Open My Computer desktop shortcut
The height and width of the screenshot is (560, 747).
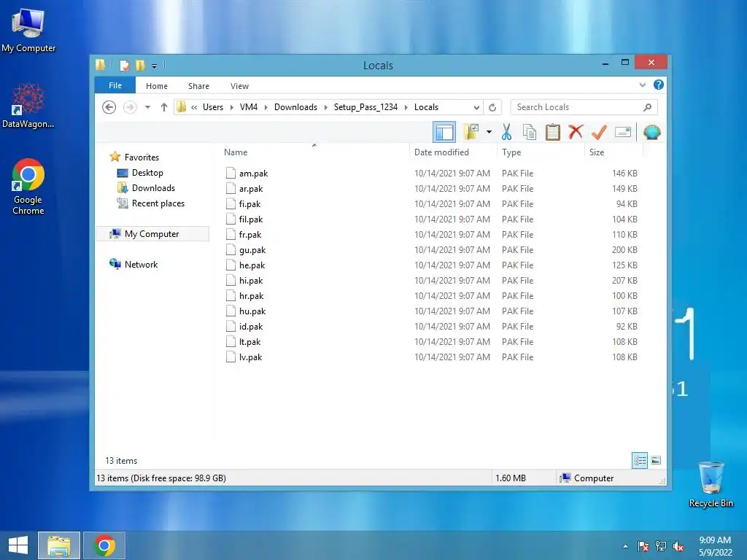(28, 30)
